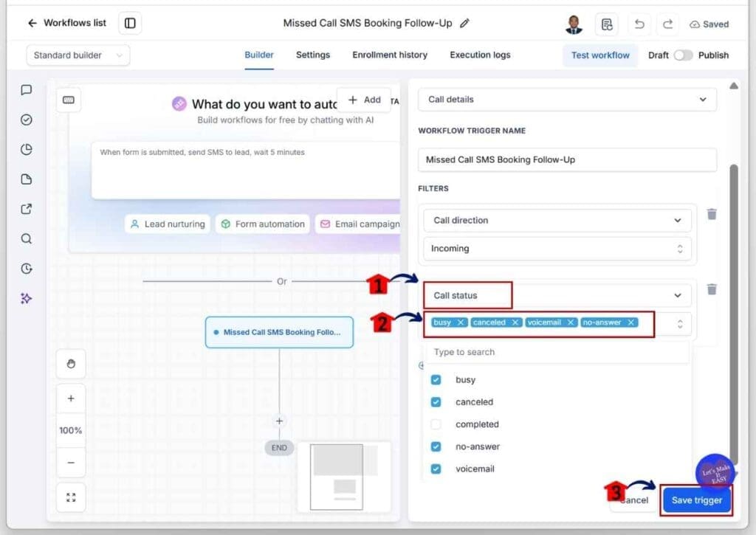Click the Test workflow button

[600, 55]
